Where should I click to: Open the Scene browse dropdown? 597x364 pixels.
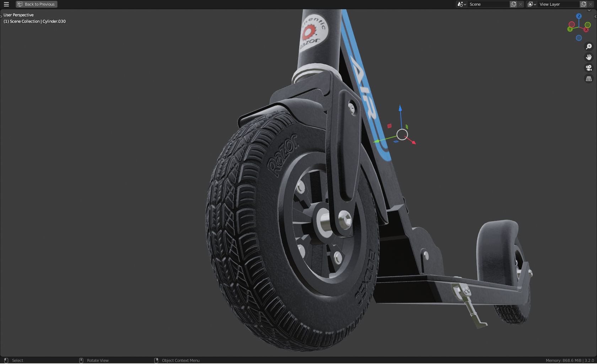462,4
